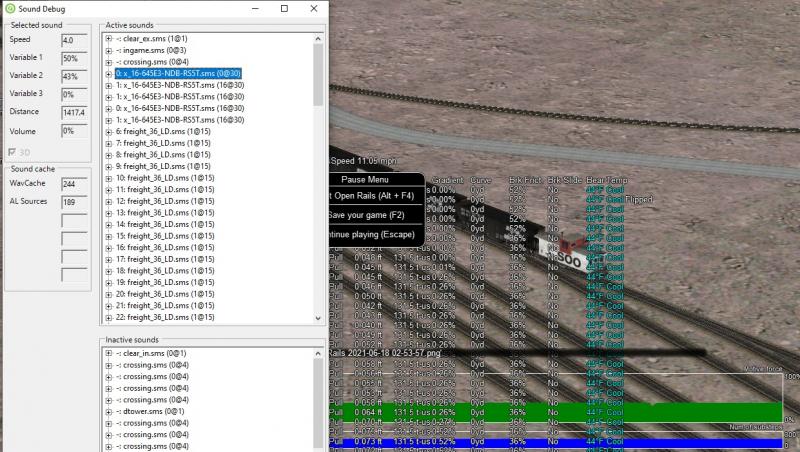Expand the ingame.sms (0@3) node

coord(109,51)
